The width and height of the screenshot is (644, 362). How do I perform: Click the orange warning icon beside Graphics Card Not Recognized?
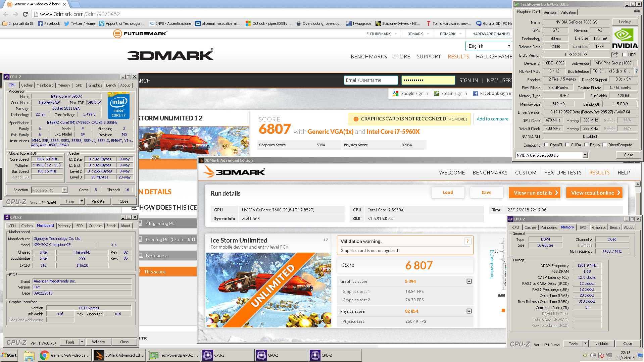pos(356,119)
